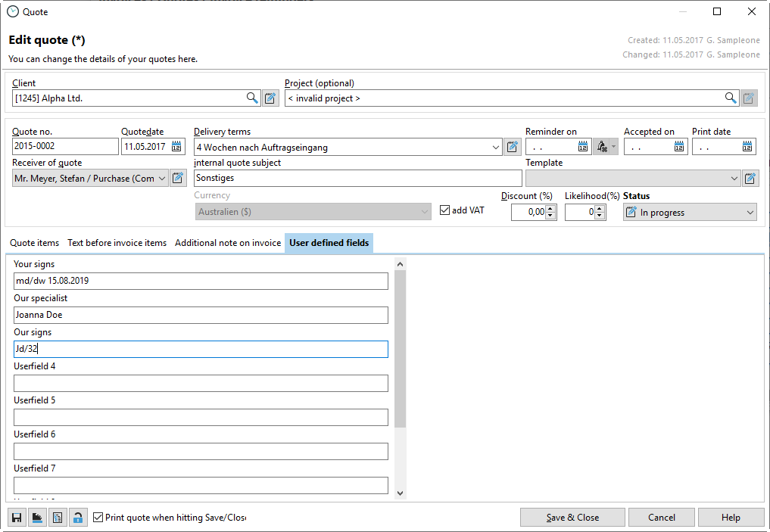Expand the Receiver of quote dropdown
This screenshot has width=770, height=532.
tap(162, 179)
